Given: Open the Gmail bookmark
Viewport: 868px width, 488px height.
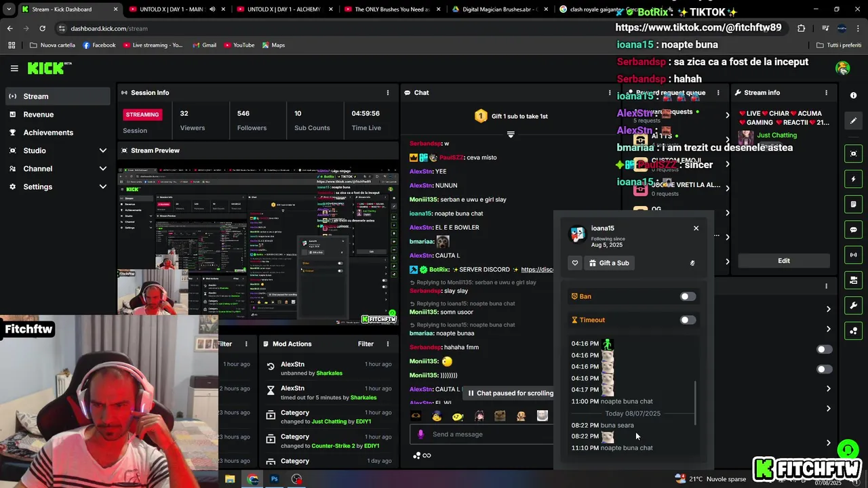Looking at the screenshot, I should coord(204,45).
